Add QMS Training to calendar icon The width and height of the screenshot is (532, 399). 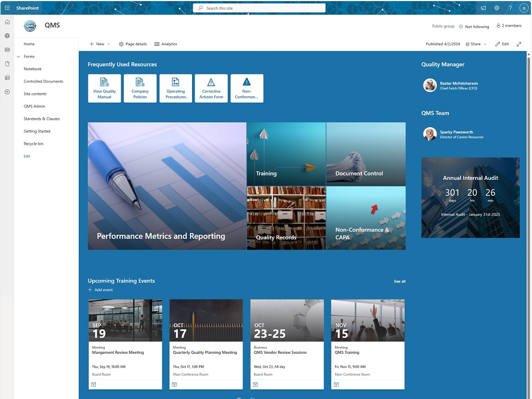(336, 385)
